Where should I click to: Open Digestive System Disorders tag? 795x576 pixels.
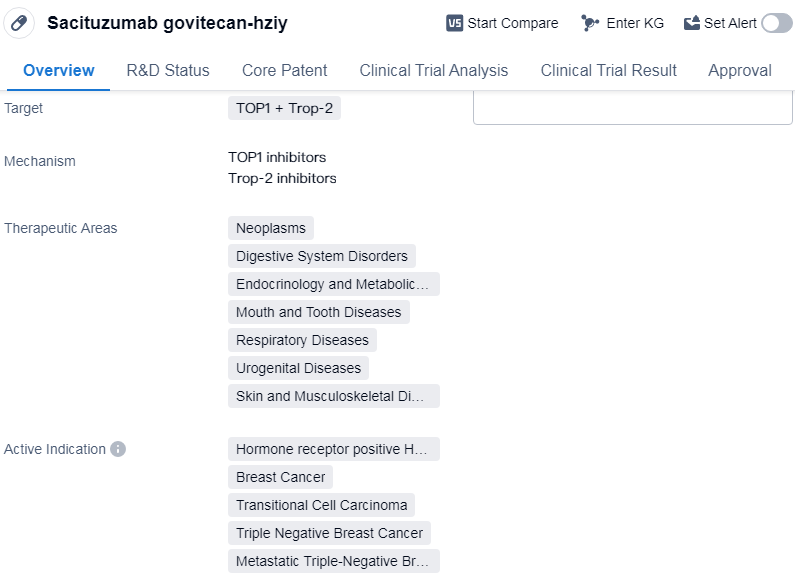pos(322,256)
